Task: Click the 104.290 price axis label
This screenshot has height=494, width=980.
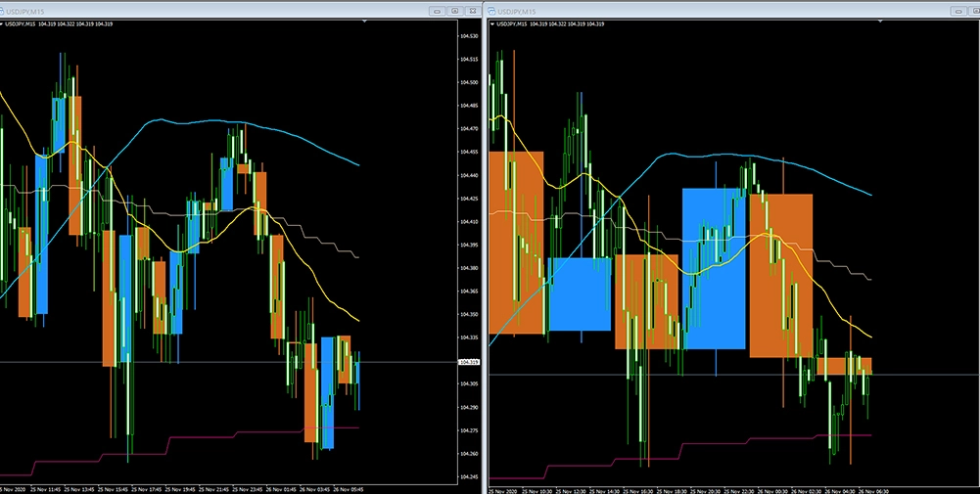Action: [469, 407]
